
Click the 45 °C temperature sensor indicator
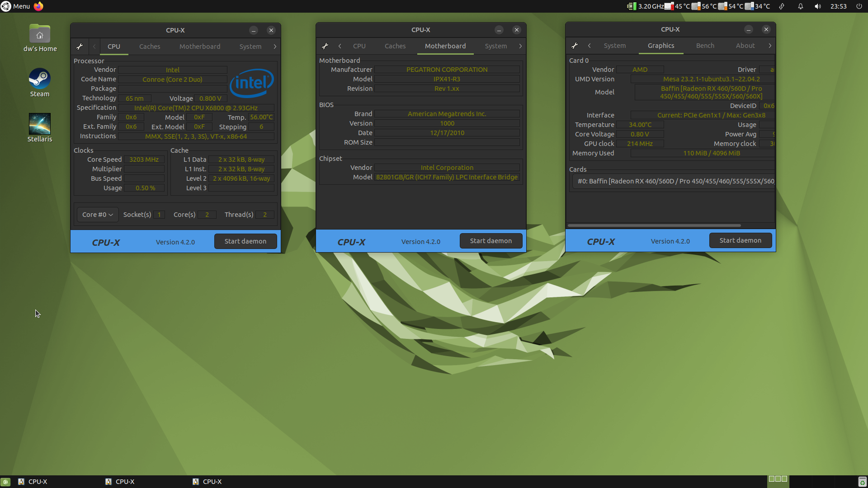pyautogui.click(x=677, y=6)
